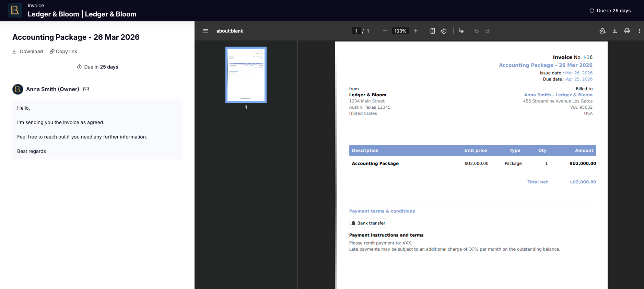This screenshot has height=289, width=644.
Task: Select the page 1 thumbnail
Action: tap(246, 75)
